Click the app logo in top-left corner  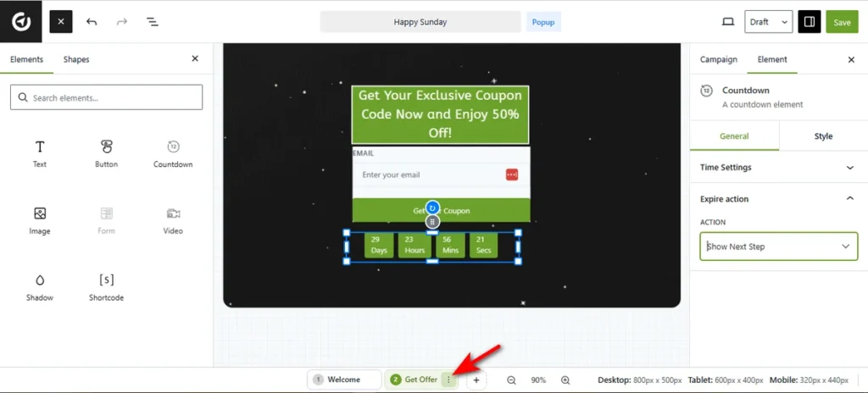pyautogui.click(x=21, y=21)
